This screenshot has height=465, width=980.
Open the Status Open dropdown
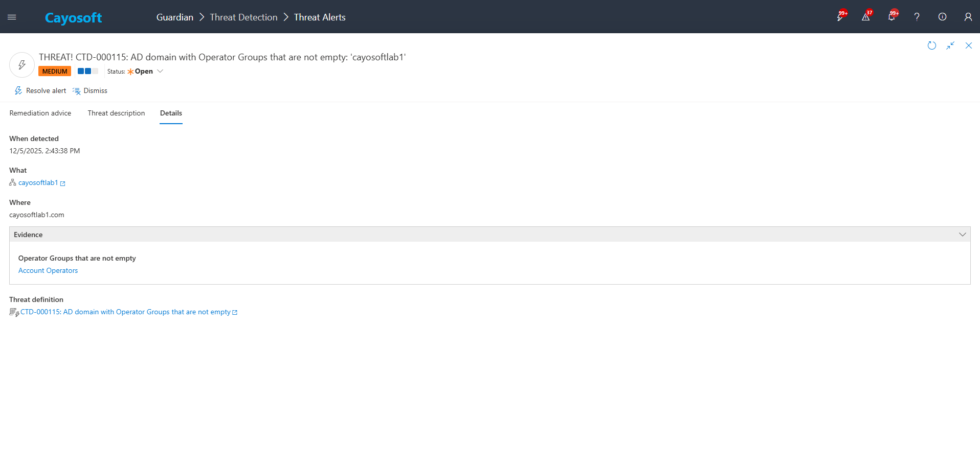pyautogui.click(x=145, y=72)
